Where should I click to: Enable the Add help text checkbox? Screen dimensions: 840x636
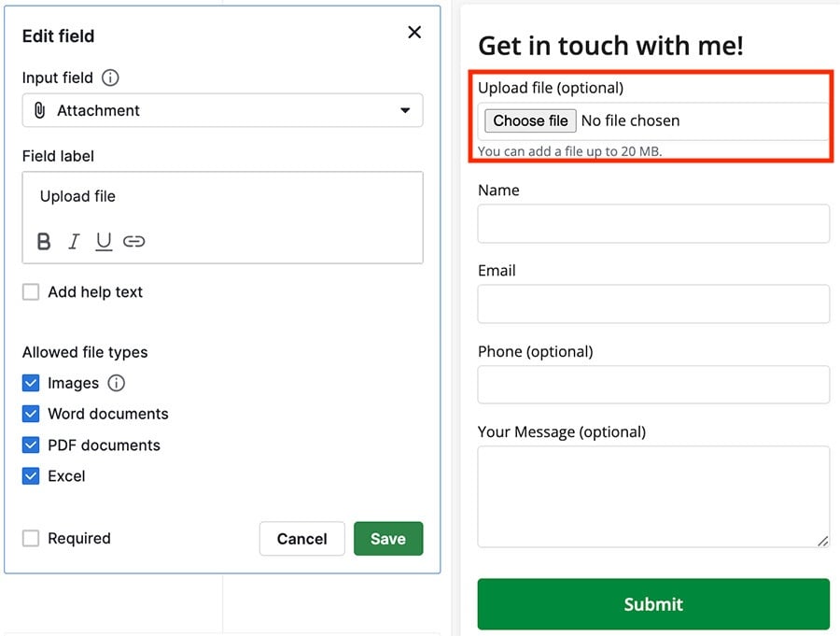30,292
